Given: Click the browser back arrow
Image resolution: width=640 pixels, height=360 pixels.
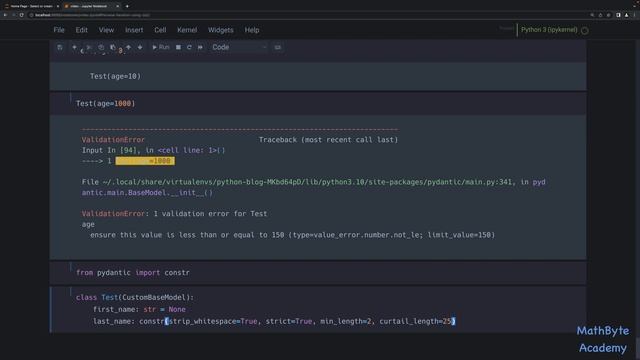Looking at the screenshot, I should (5, 15).
